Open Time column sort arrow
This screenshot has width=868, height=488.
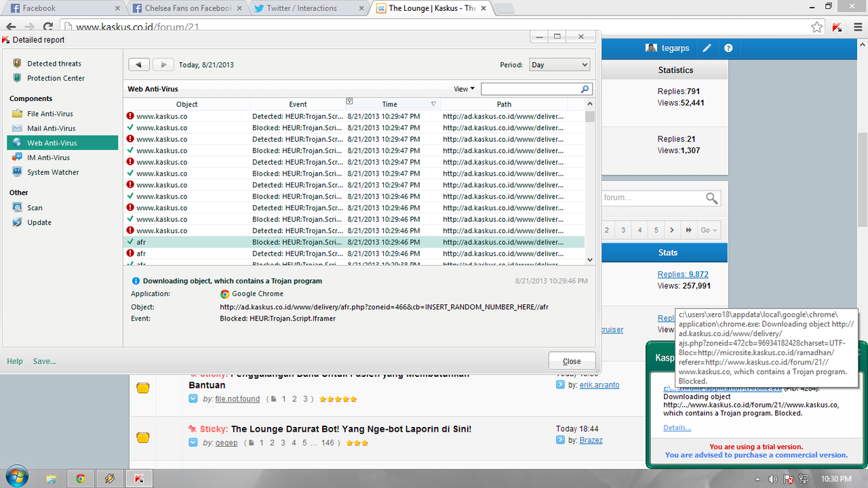(433, 104)
